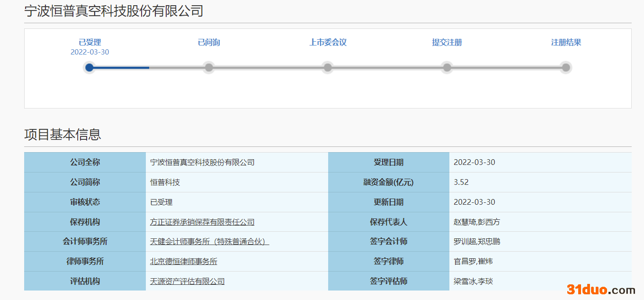644x300 pixels.
Task: Click the 已问询 progress stage dot
Action: tap(209, 67)
